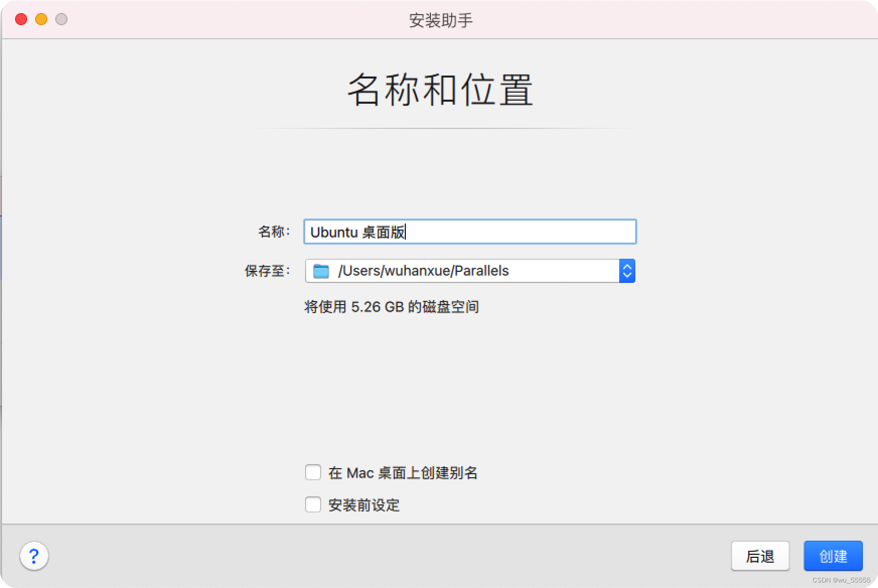Click the blue folder icon in save path
Viewport: 878px width, 588px height.
[x=321, y=271]
